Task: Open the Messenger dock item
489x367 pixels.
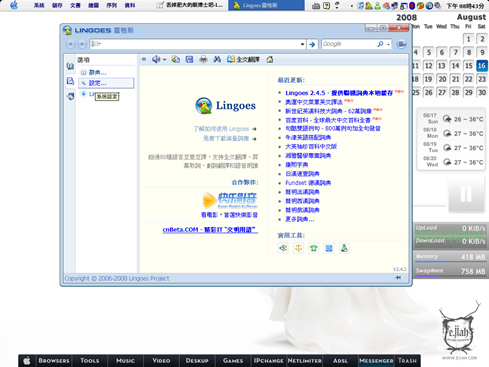Action: 376,361
